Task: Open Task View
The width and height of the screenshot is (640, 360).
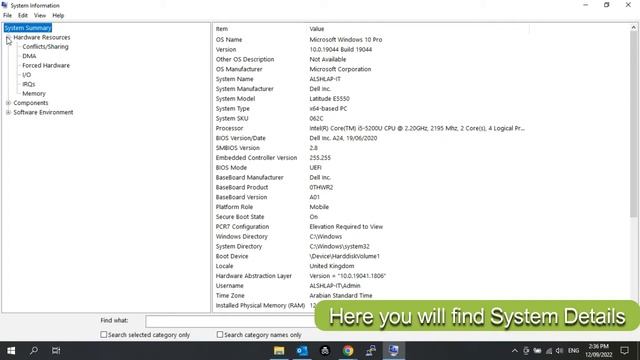Action: [x=56, y=351]
